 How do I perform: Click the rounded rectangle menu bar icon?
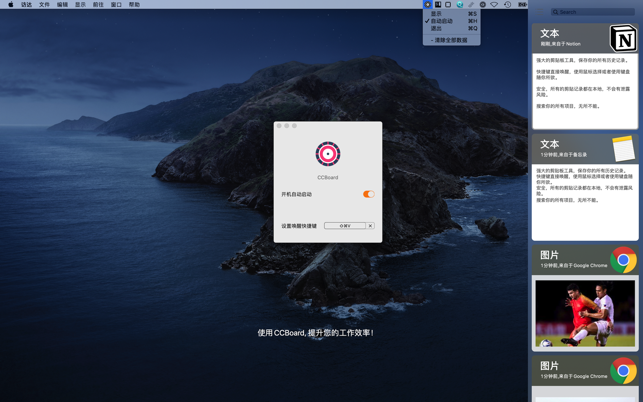(448, 5)
